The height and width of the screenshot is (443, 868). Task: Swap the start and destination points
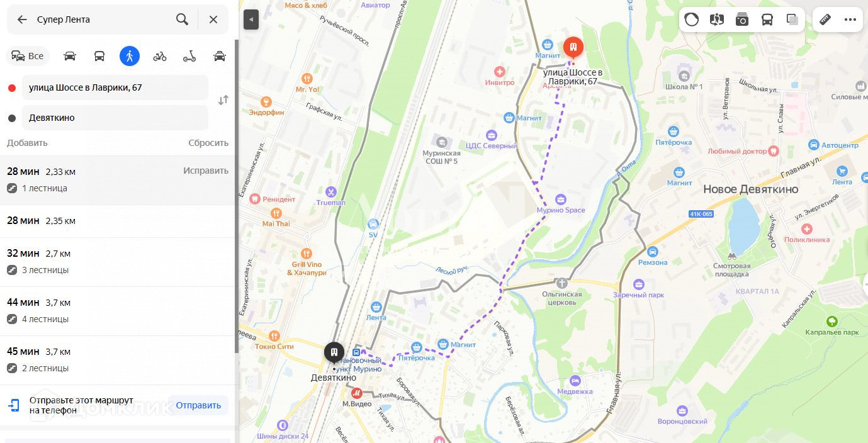(223, 100)
